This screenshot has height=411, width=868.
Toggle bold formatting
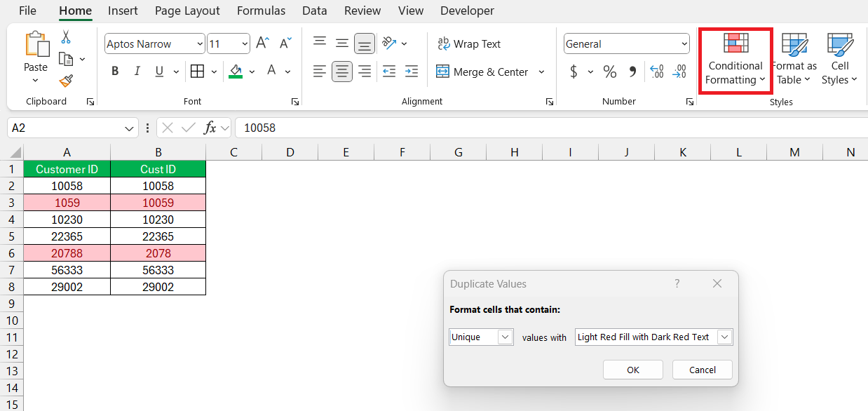[x=115, y=72]
